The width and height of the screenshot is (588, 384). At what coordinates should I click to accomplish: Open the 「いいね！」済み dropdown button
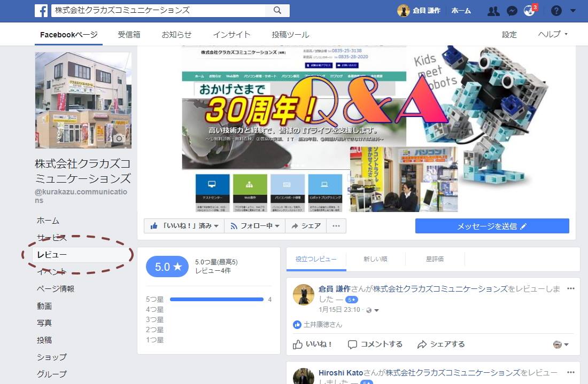coord(184,226)
